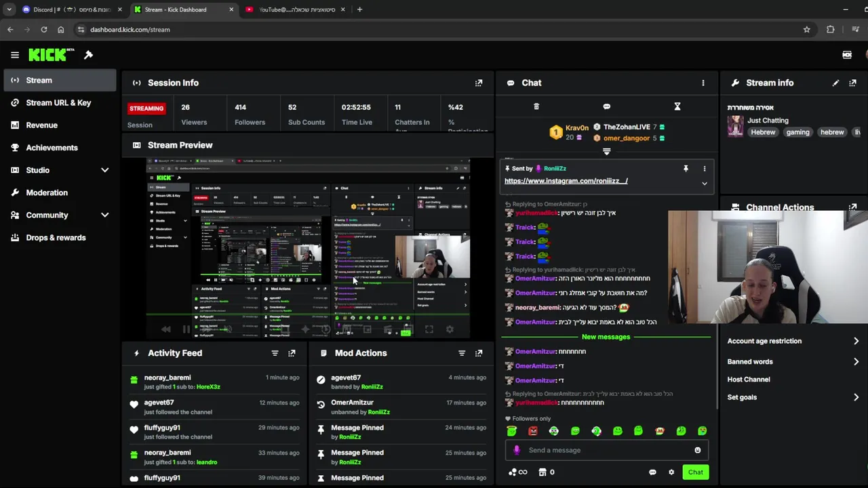This screenshot has width=868, height=488.
Task: Select Stream in the sidebar
Action: tap(58, 80)
